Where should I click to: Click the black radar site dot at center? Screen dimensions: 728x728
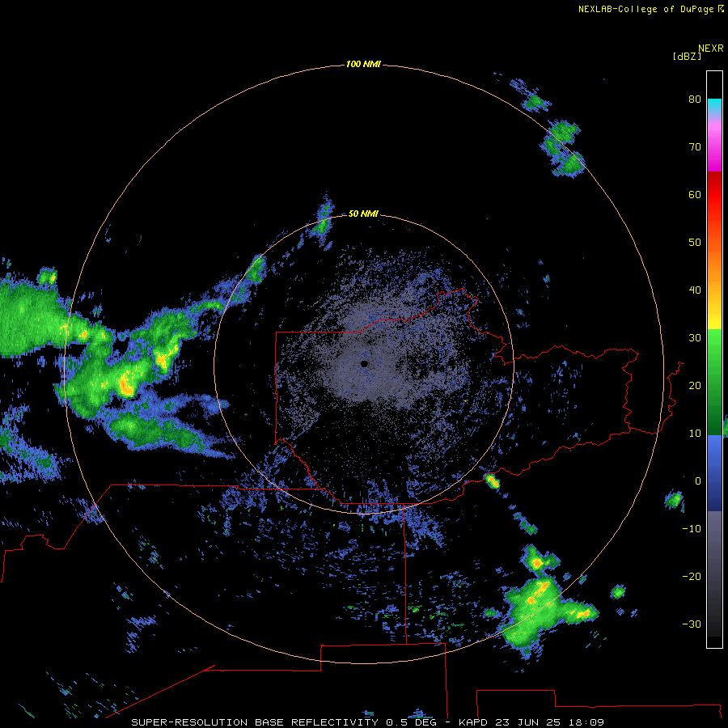(x=364, y=364)
